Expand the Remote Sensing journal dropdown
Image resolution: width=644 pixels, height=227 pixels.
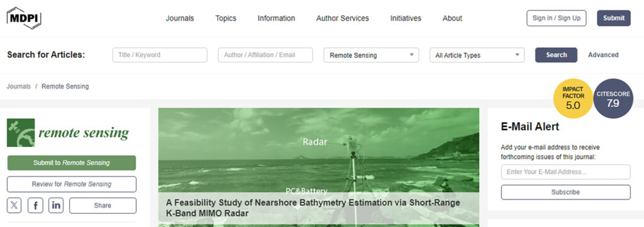pos(371,55)
